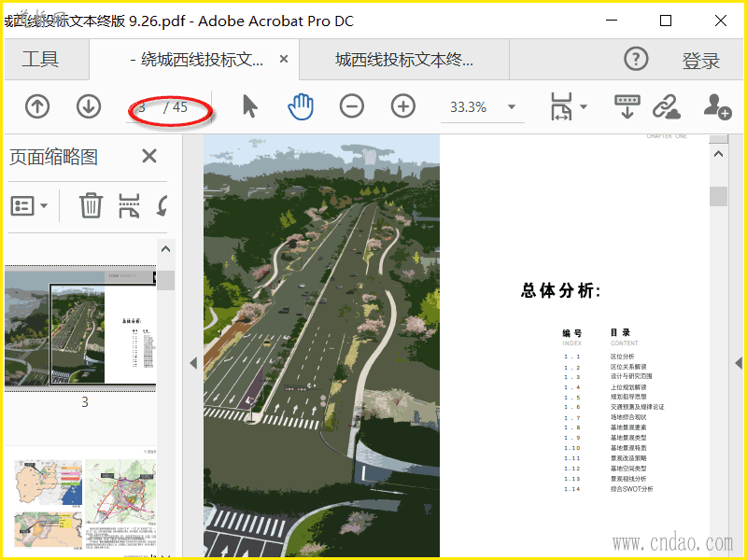This screenshot has height=560, width=747.
Task: Minimize the Acrobat window
Action: tap(612, 21)
